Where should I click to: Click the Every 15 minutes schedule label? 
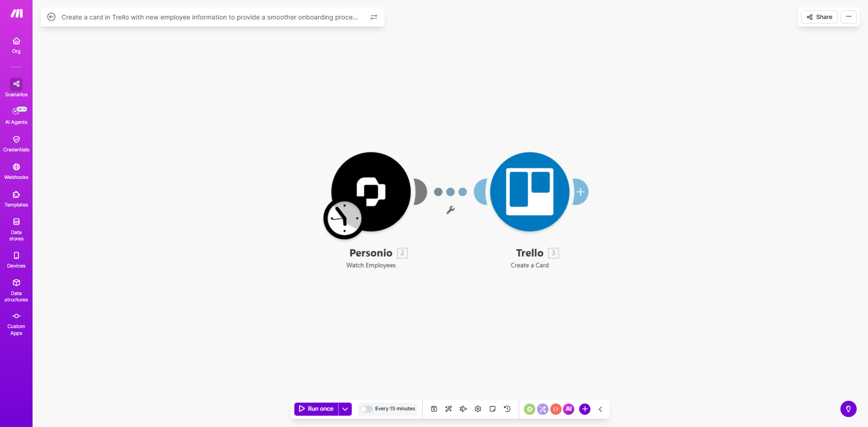click(x=395, y=409)
